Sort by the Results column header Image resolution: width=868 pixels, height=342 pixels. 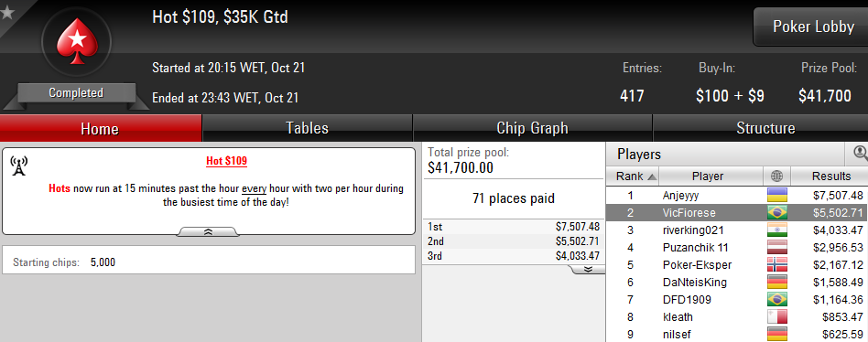830,176
